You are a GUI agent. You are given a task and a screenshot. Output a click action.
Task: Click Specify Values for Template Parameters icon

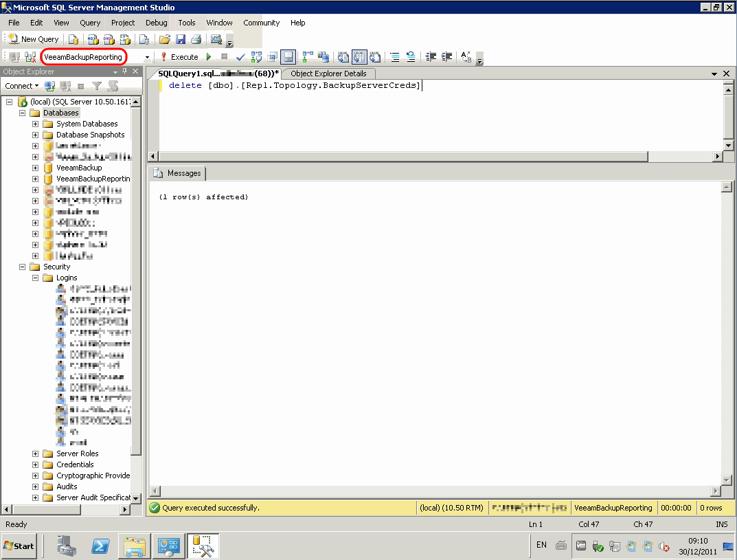466,57
